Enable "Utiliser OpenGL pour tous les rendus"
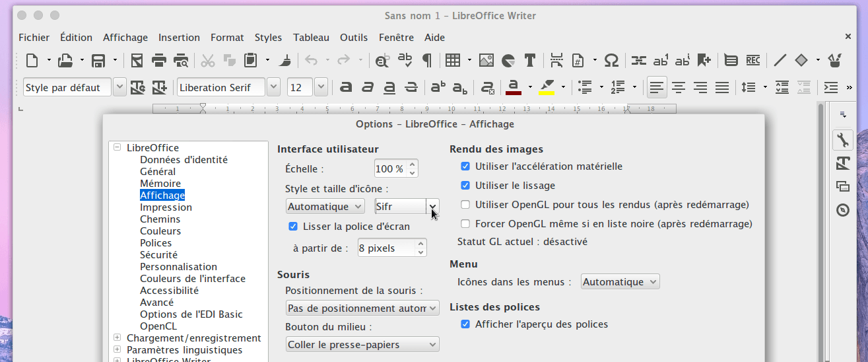868x362 pixels. pos(465,205)
